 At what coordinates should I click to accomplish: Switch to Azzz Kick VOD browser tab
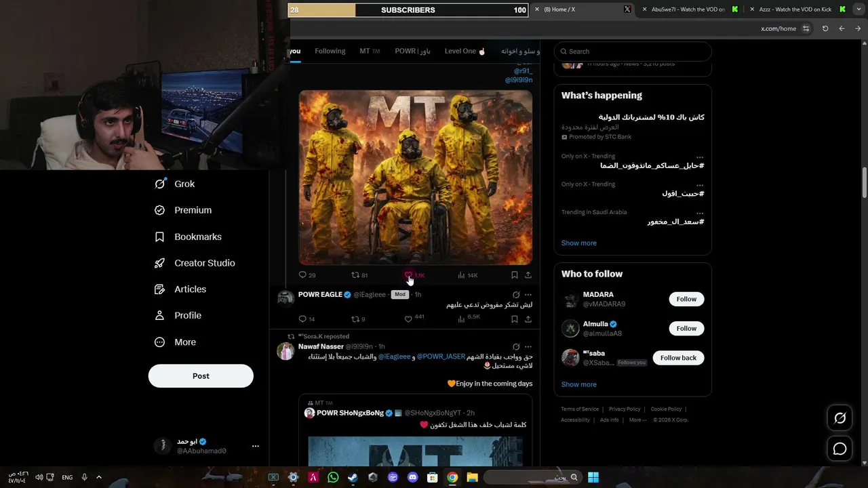pyautogui.click(x=796, y=9)
